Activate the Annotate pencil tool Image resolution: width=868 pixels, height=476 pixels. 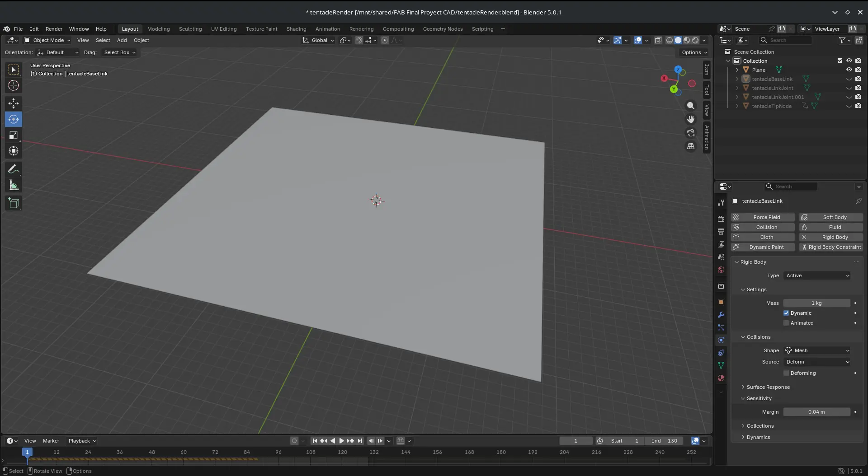14,169
